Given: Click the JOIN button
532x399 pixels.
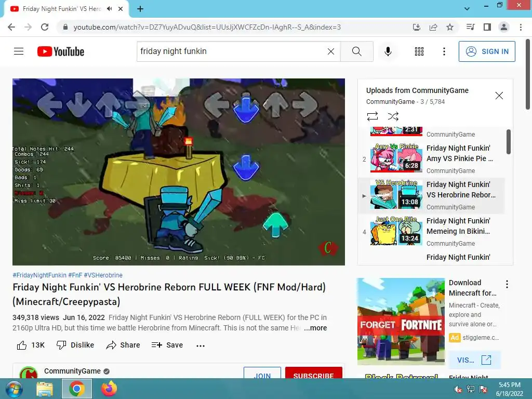Looking at the screenshot, I should [x=262, y=373].
